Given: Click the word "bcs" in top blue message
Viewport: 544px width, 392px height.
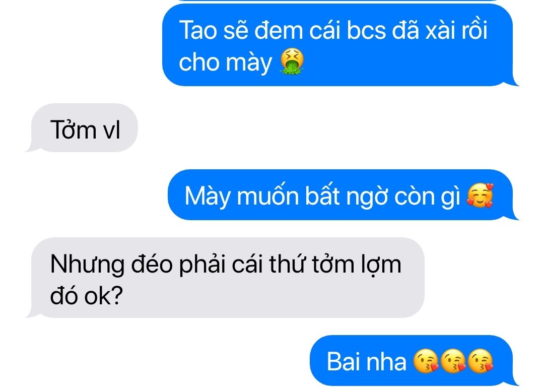Looking at the screenshot, I should click(366, 30).
